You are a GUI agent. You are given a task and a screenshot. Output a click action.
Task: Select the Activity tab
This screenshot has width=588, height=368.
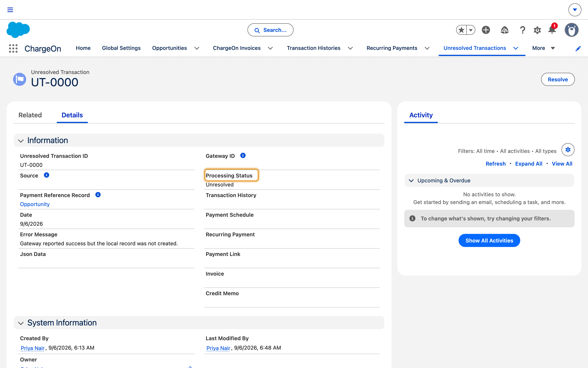[421, 115]
